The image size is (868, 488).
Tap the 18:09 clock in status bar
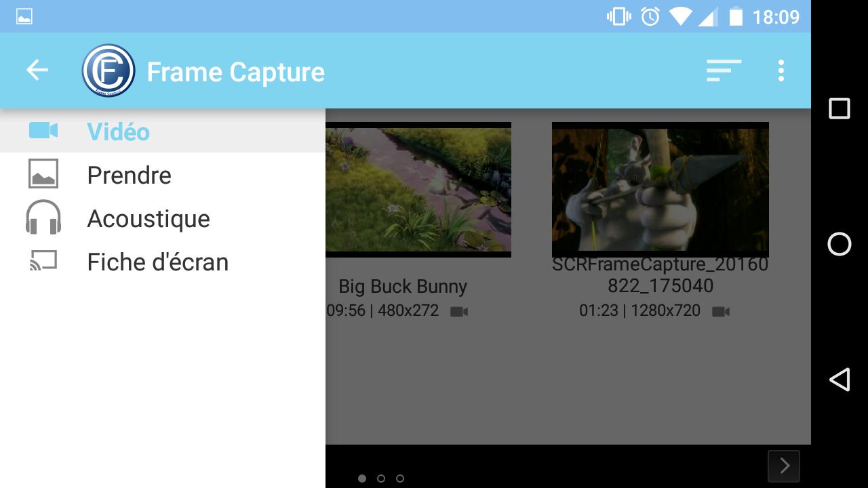click(776, 16)
